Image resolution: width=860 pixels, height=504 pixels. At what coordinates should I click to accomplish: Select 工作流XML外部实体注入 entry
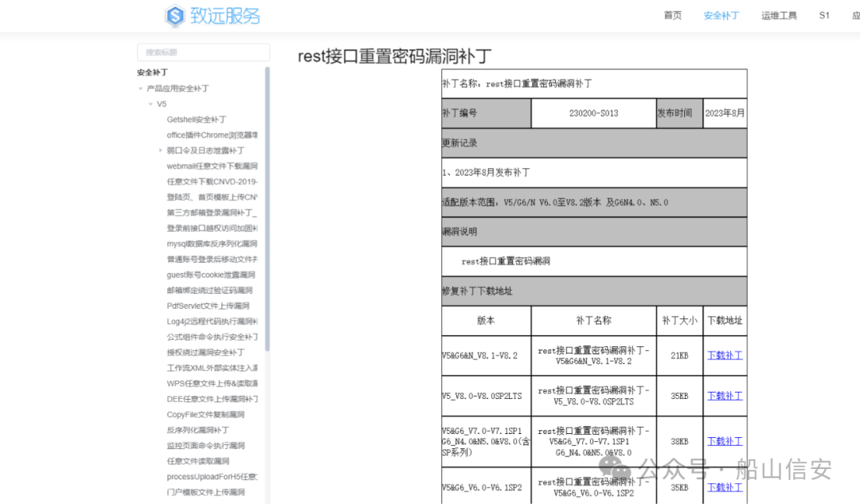click(213, 368)
